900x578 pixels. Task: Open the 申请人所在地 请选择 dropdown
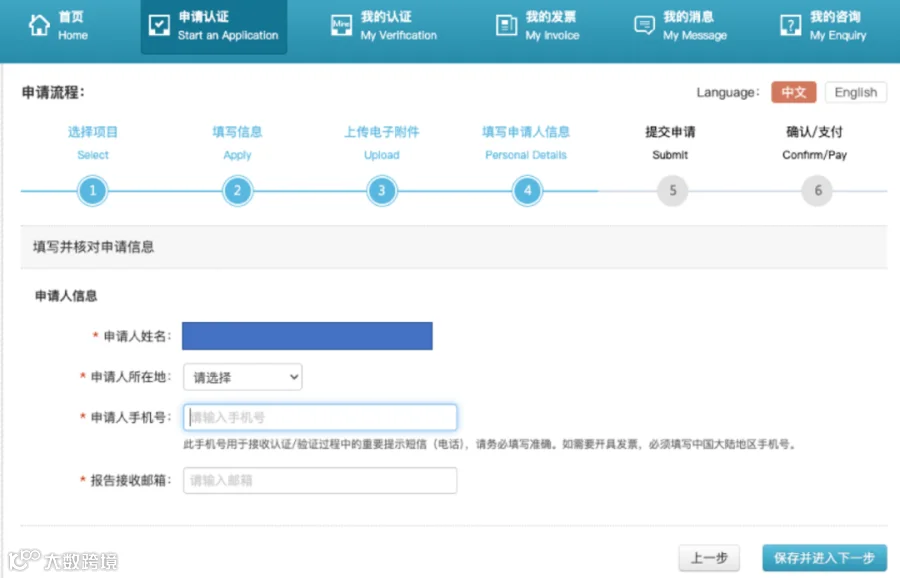click(x=243, y=377)
